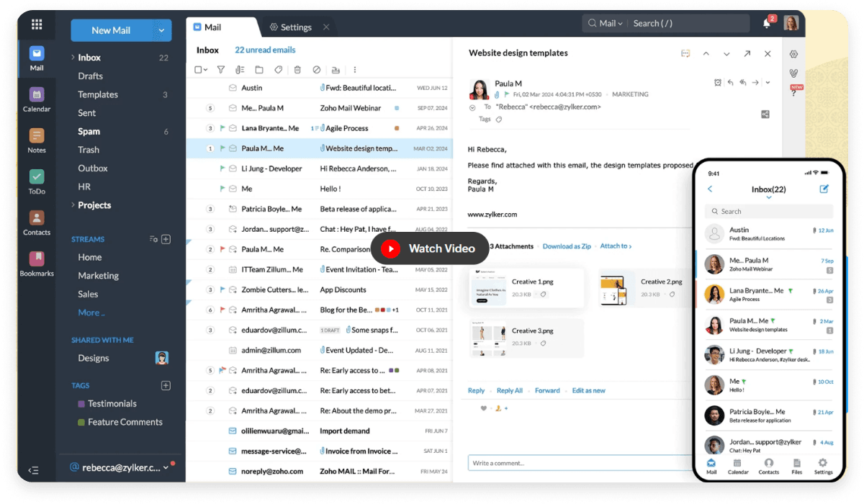
Task: Open the email filter funnel icon
Action: tap(220, 69)
